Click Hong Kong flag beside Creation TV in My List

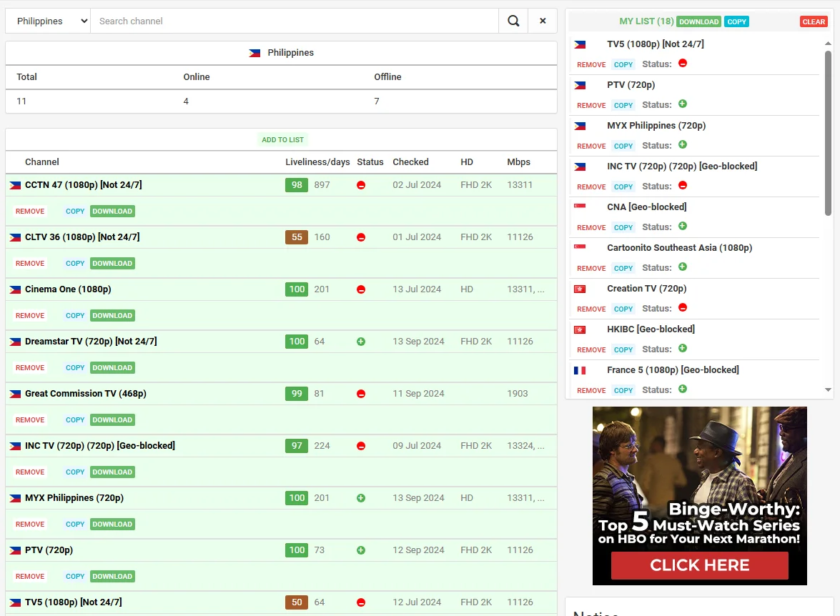point(580,289)
